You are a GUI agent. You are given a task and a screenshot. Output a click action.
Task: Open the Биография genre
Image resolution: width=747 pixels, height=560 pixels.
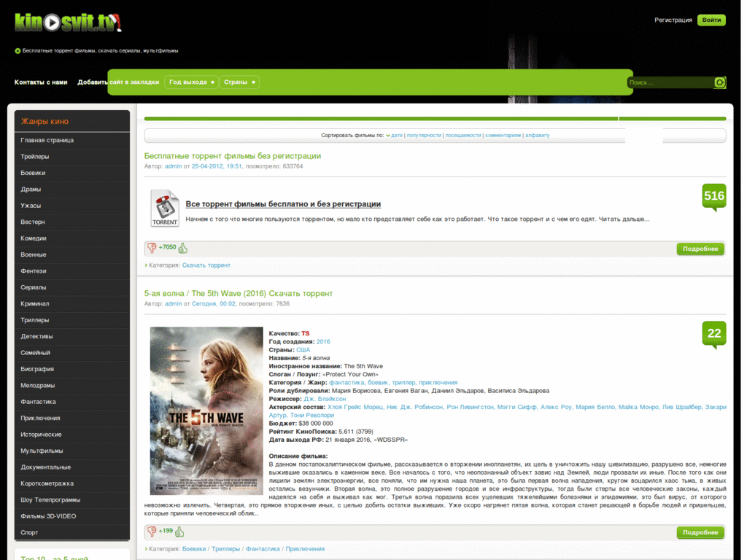[x=72, y=369]
